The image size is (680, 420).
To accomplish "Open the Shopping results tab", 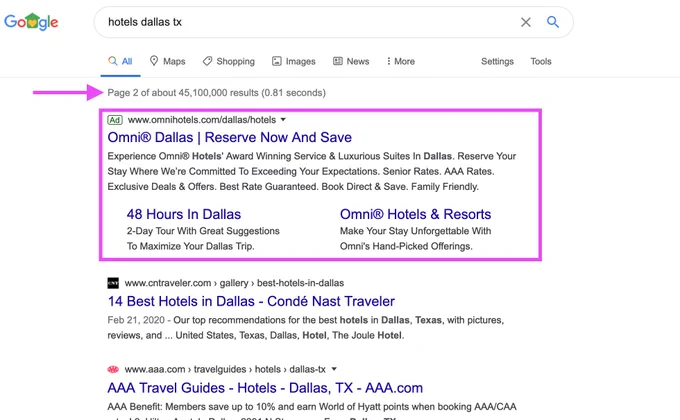I will (229, 61).
